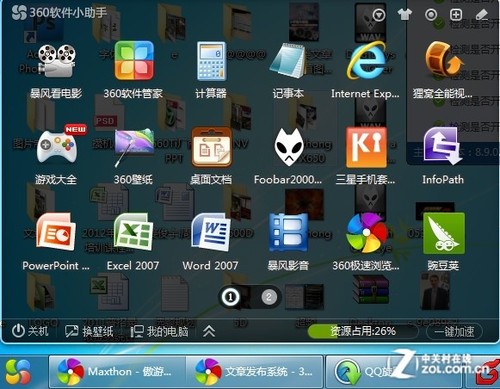Image resolution: width=500 pixels, height=389 pixels.
Task: Click 换壁纸 change wallpaper button
Action: (x=89, y=331)
